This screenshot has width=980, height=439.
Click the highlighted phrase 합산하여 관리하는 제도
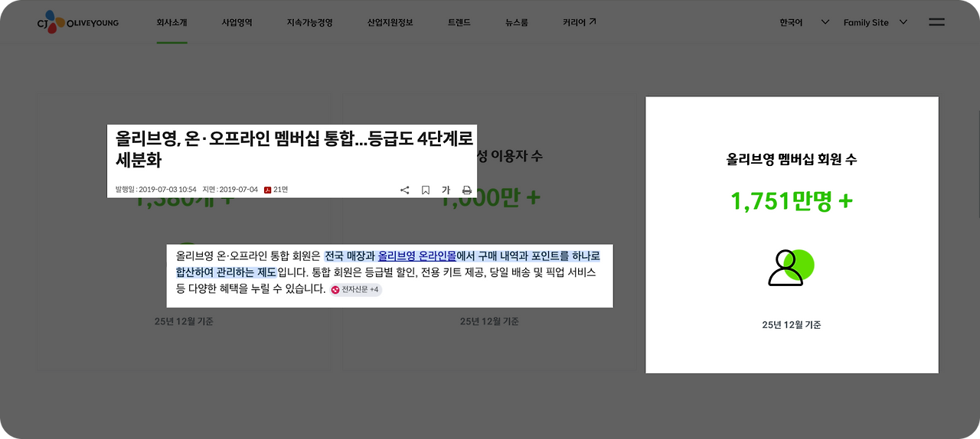pyautogui.click(x=226, y=272)
